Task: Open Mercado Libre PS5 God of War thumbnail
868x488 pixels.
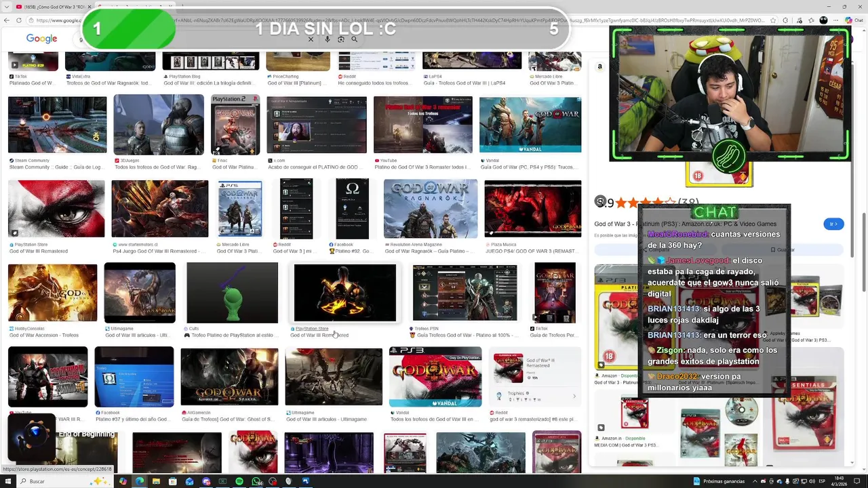Action: [239, 209]
